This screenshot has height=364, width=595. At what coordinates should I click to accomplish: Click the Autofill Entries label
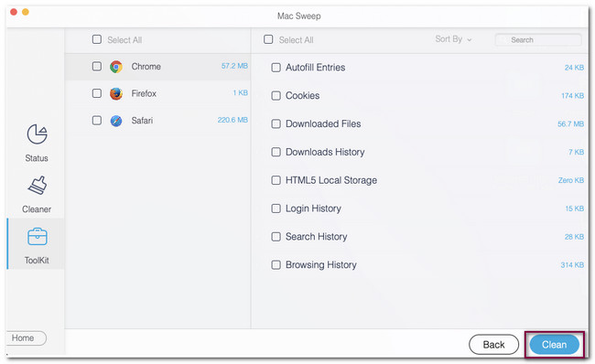315,68
